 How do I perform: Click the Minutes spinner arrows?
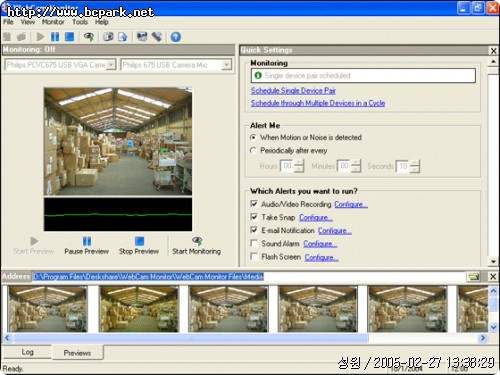tap(356, 166)
